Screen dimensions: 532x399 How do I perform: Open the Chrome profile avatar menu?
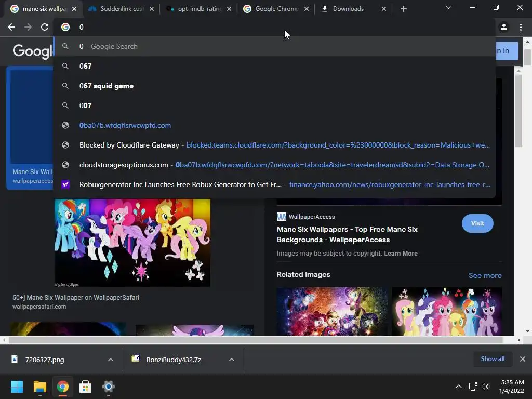point(504,27)
